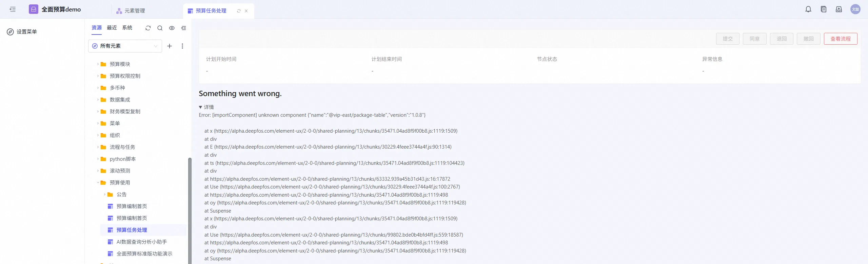Viewport: 868px width, 264px height.
Task: Select the 预算任务处理 page tab
Action: click(211, 11)
